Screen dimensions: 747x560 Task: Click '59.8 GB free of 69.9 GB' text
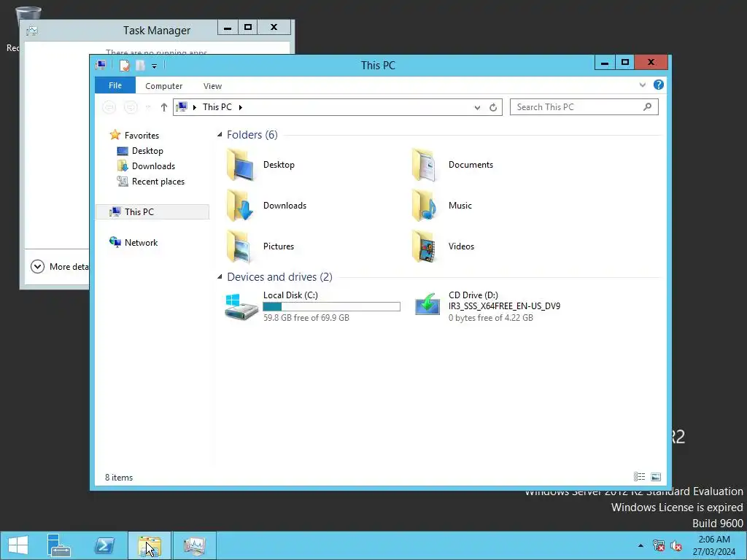click(x=306, y=318)
